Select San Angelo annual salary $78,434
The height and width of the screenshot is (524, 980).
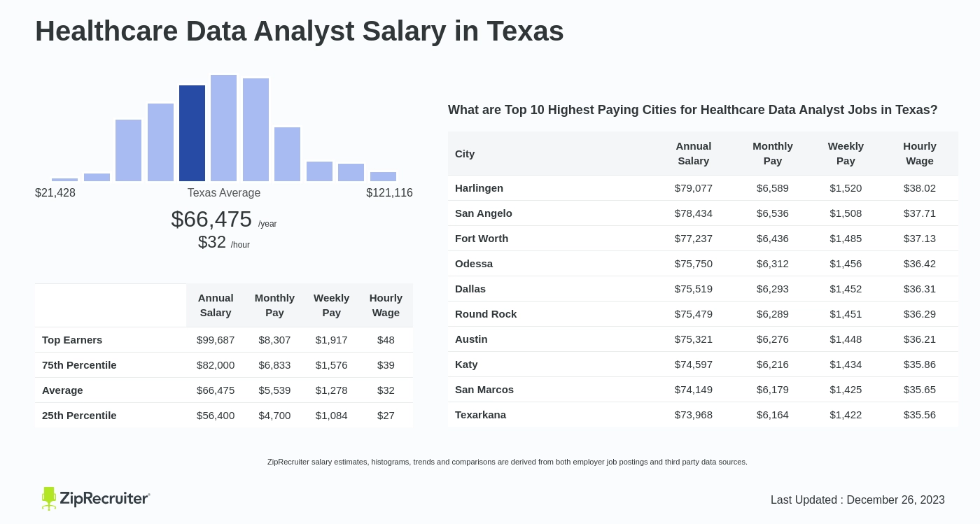click(x=694, y=213)
